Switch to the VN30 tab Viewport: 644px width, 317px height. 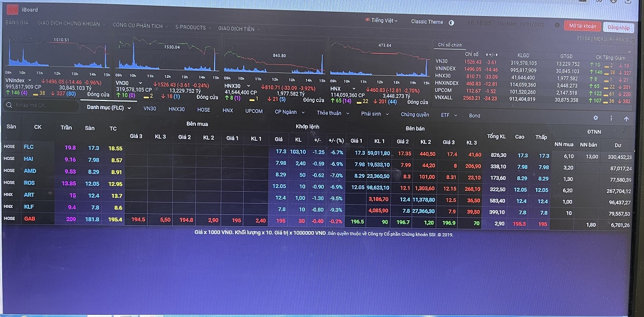pos(150,109)
